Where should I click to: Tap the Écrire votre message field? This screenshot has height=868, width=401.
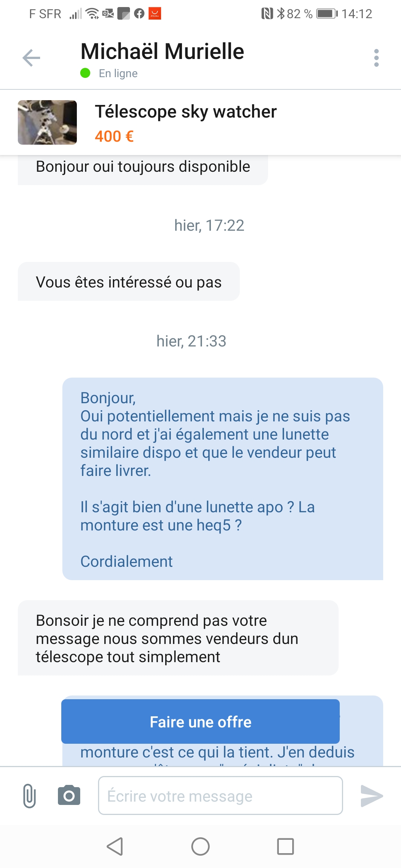click(220, 796)
